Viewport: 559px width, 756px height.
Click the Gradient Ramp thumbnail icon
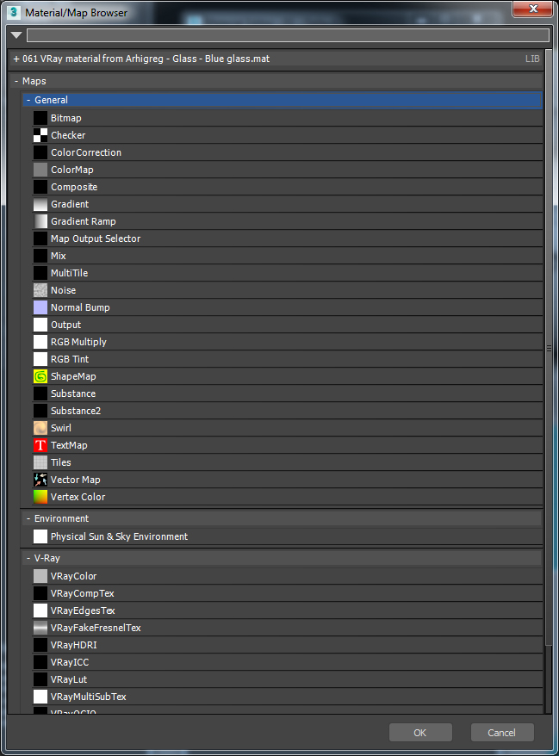pos(40,222)
